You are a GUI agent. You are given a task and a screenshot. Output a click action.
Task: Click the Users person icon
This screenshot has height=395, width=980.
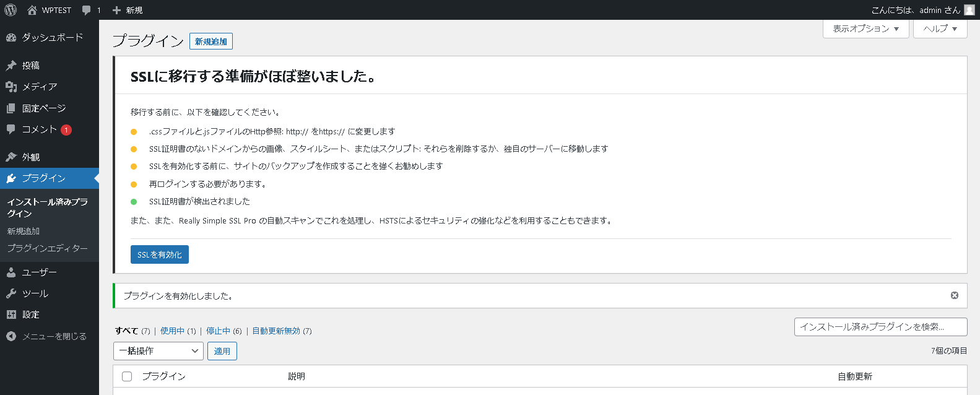pos(11,272)
